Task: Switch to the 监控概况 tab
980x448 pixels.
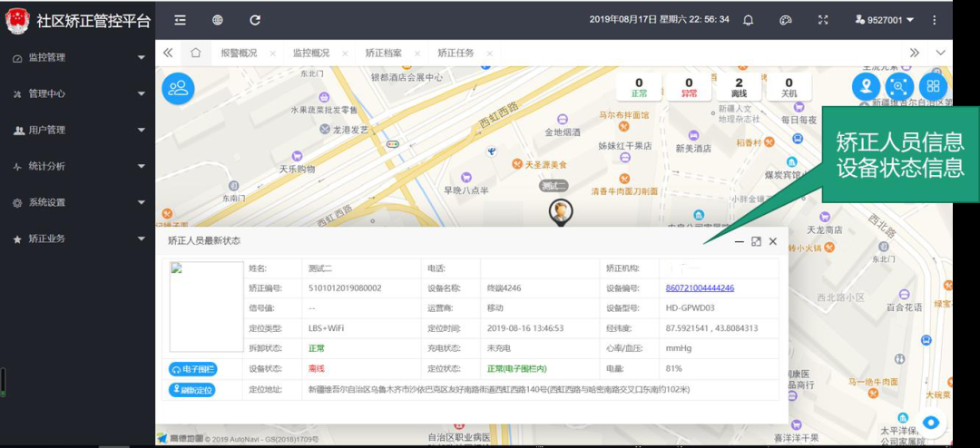Action: [x=311, y=54]
